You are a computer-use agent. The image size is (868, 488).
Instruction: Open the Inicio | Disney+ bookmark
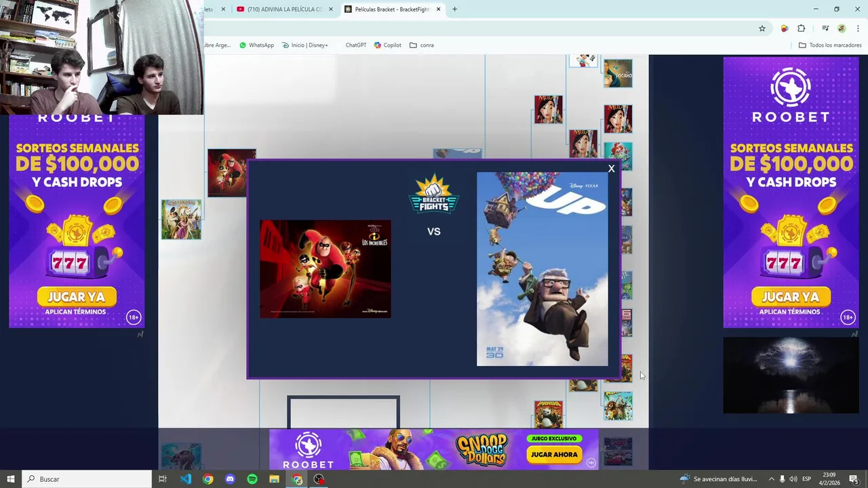point(304,45)
